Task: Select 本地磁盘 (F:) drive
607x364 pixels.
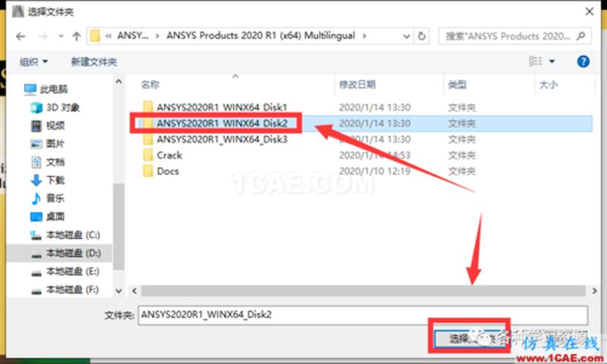Action: pyautogui.click(x=64, y=290)
